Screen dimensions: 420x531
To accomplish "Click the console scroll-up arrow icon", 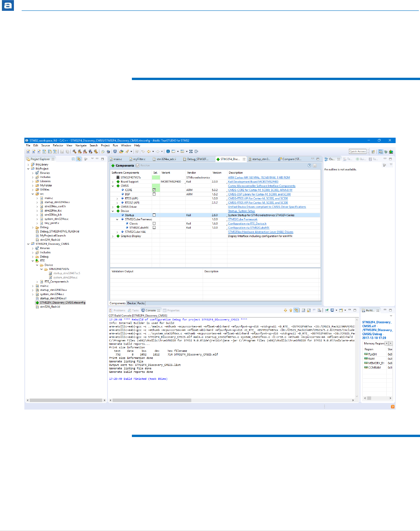I will pyautogui.click(x=291, y=310).
